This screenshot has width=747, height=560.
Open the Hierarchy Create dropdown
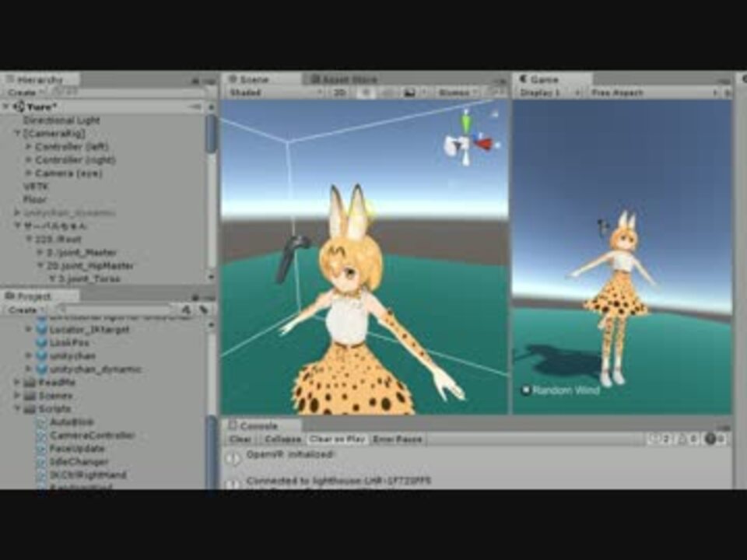click(25, 92)
